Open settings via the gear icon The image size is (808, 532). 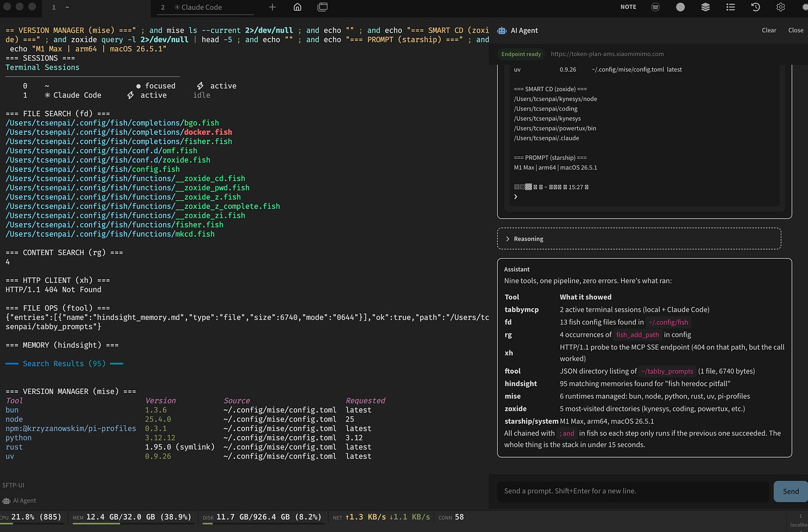click(x=780, y=7)
